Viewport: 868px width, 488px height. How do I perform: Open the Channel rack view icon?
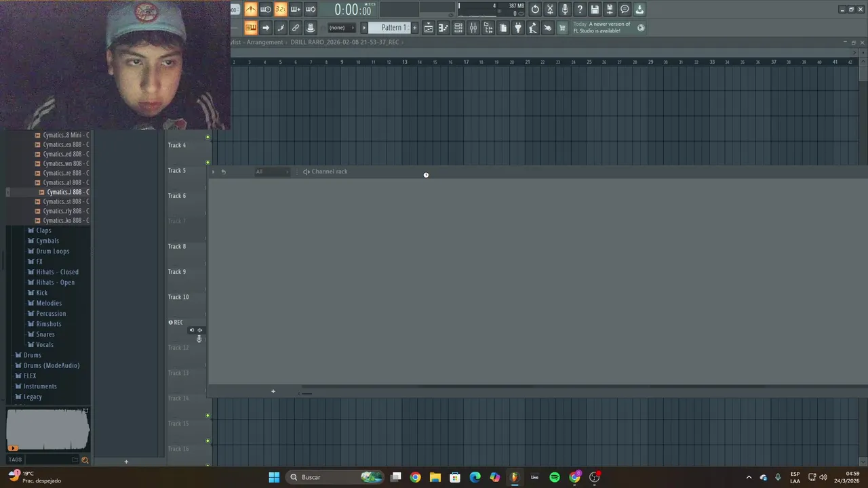point(458,28)
